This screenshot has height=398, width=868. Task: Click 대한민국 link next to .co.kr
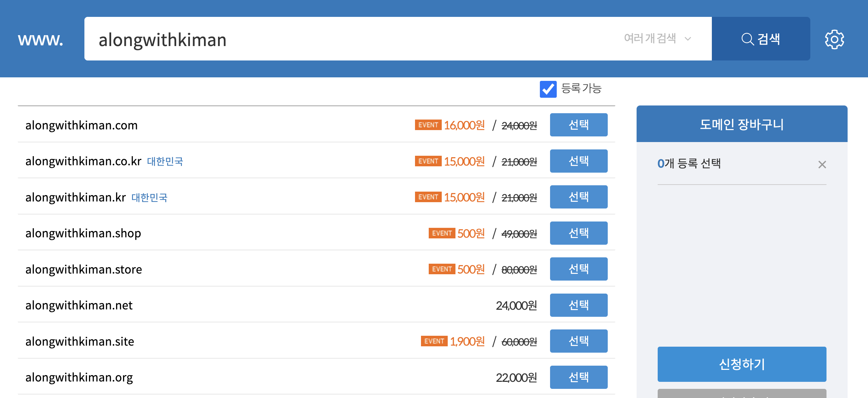point(165,161)
